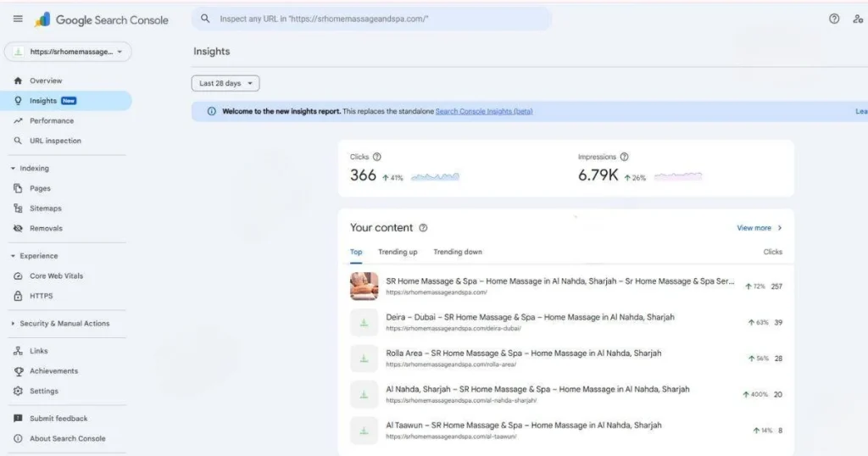Click the 400% increase for Al Nahda
868x456 pixels.
pos(755,395)
